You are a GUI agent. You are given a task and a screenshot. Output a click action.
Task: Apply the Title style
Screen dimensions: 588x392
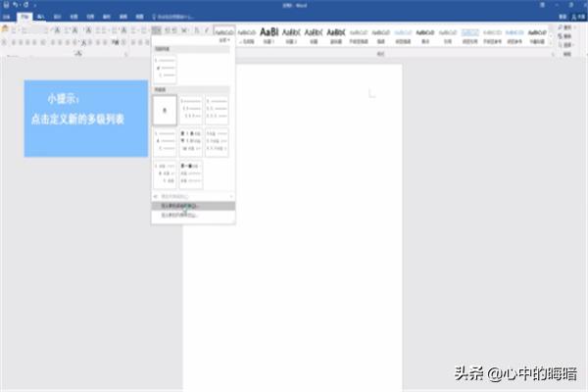[x=314, y=36]
